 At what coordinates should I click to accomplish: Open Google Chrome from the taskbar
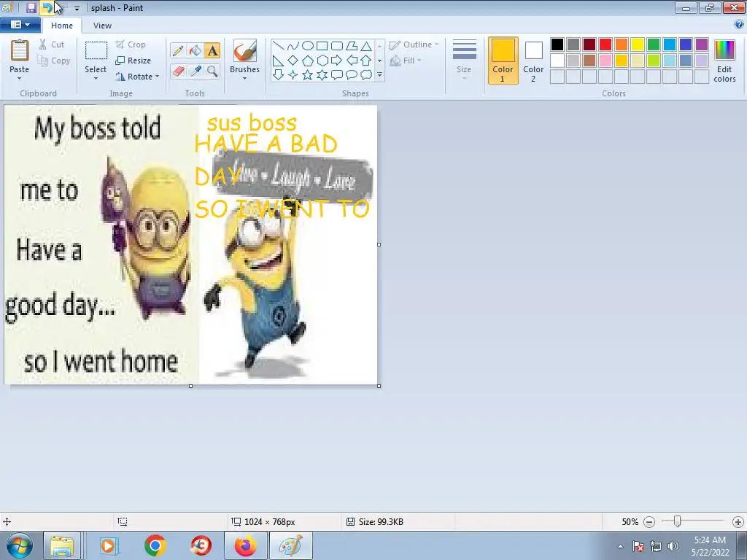point(155,545)
